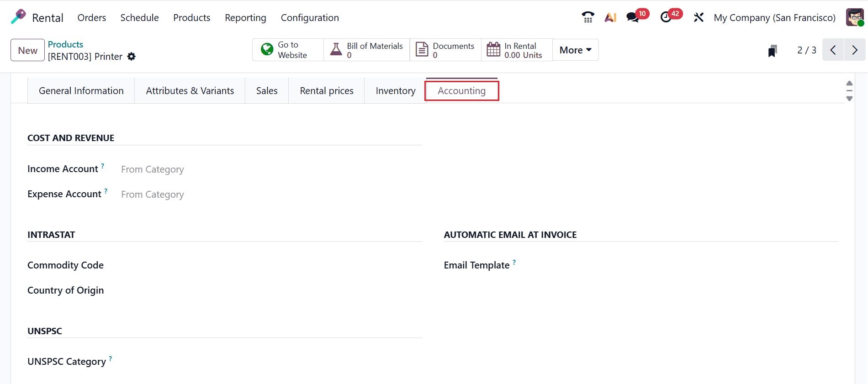Select the Income Account field
The image size is (868, 384).
coord(271,169)
